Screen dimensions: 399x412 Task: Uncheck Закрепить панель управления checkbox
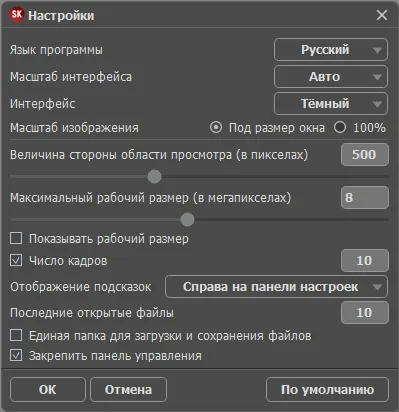point(16,355)
